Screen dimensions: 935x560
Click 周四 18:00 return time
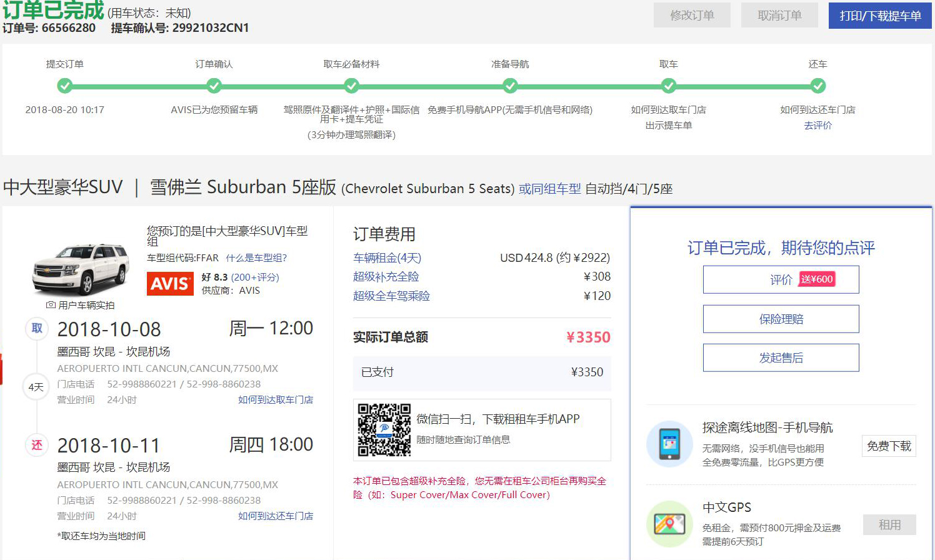pyautogui.click(x=271, y=444)
